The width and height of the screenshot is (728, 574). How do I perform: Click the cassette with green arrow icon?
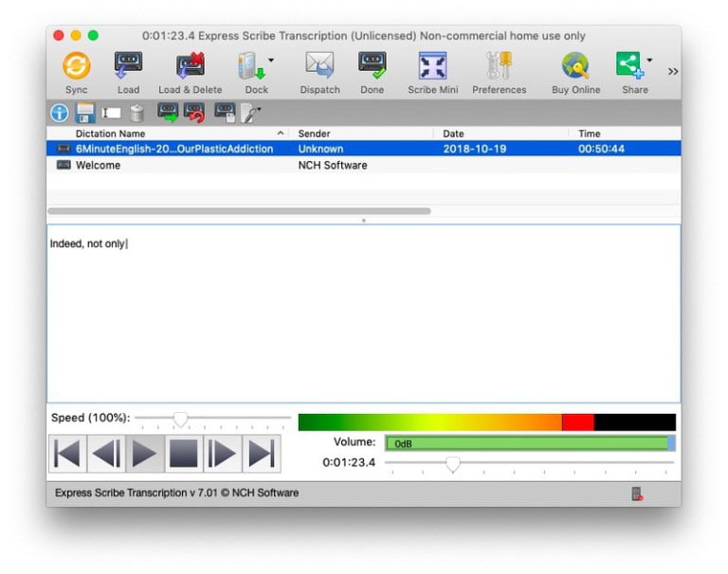pyautogui.click(x=168, y=113)
